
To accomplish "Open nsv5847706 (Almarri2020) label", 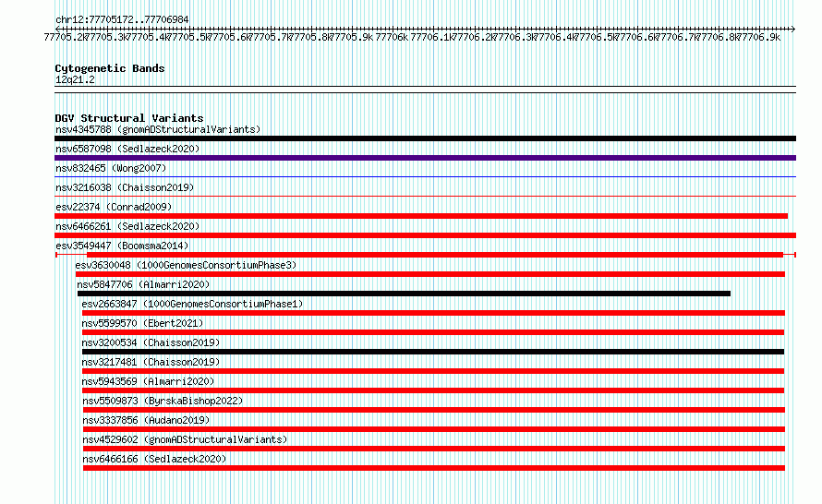I will pyautogui.click(x=143, y=284).
